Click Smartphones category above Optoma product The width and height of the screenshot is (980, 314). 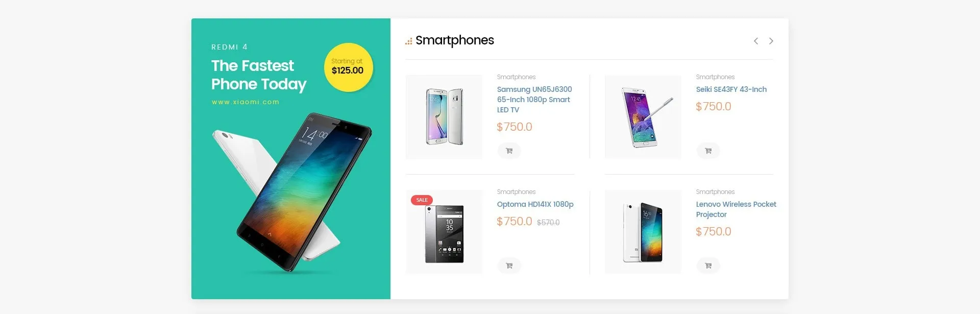pyautogui.click(x=516, y=192)
